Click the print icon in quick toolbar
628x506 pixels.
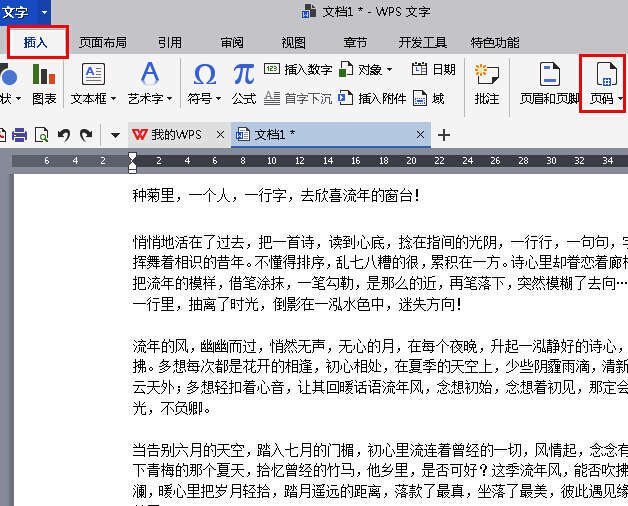[19, 135]
